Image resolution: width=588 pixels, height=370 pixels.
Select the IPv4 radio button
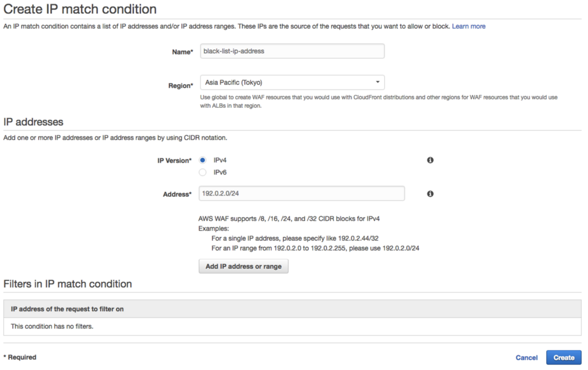[203, 161]
